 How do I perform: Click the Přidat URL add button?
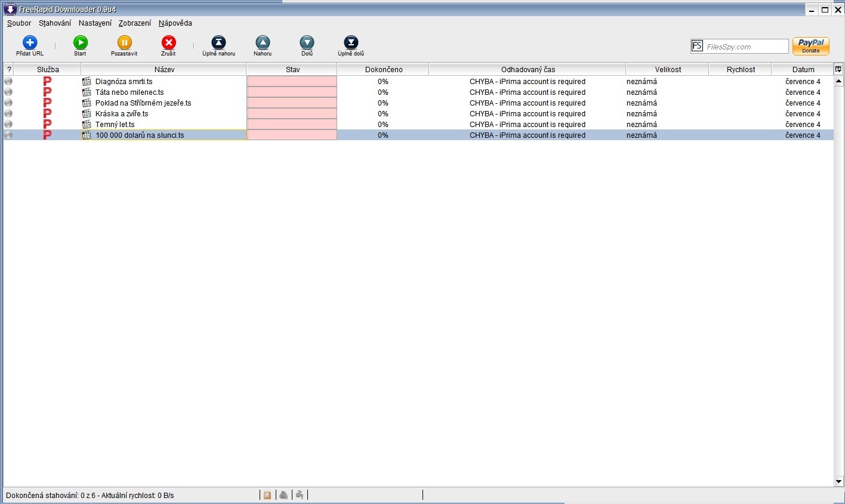click(x=30, y=43)
